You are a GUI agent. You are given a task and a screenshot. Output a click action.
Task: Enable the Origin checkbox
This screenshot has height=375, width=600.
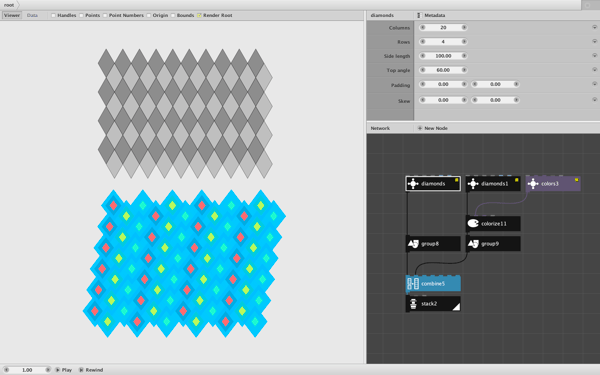[x=148, y=15]
